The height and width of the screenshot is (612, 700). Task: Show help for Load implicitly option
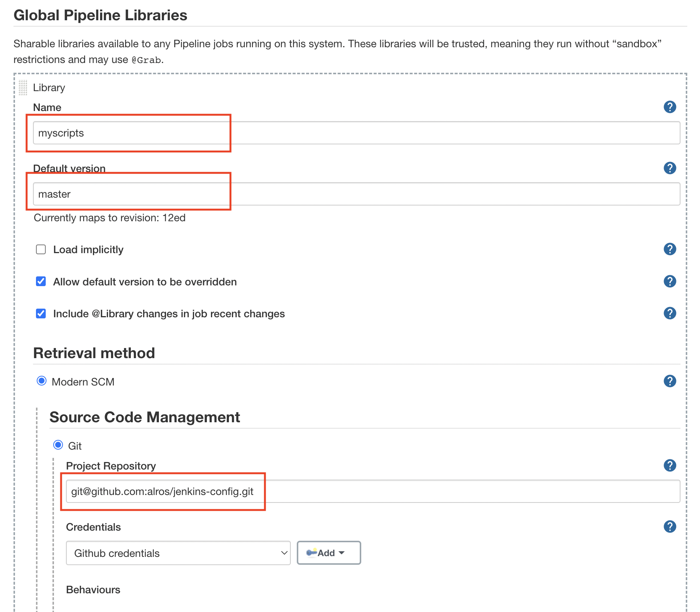pos(669,249)
